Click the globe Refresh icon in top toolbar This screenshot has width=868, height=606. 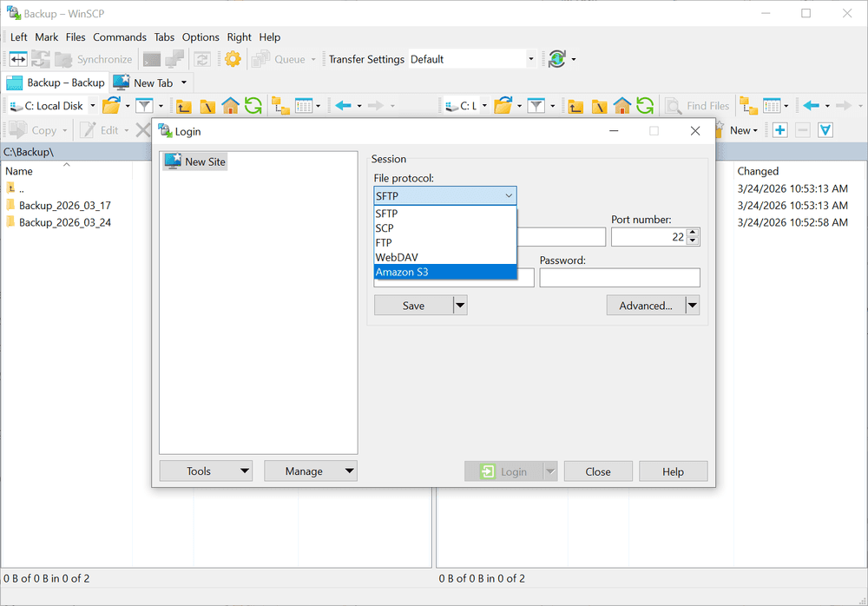pos(557,59)
